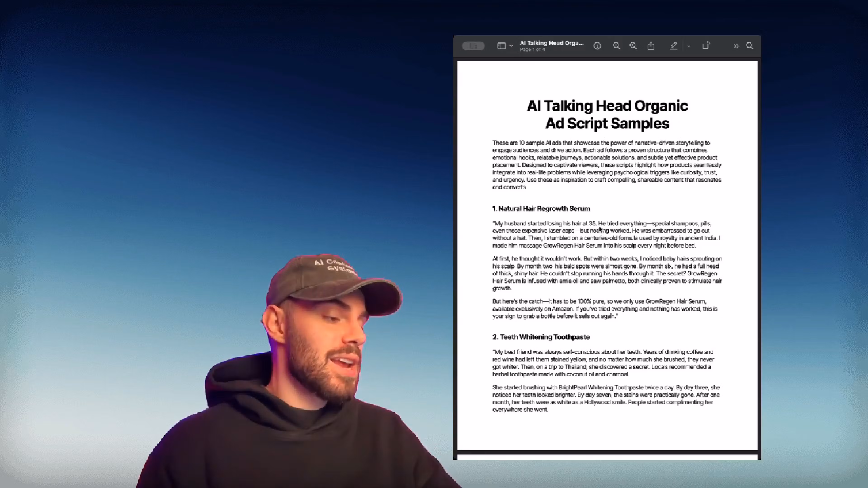This screenshot has width=868, height=488.
Task: Open the Search magnifier in toolbar
Action: click(x=750, y=46)
